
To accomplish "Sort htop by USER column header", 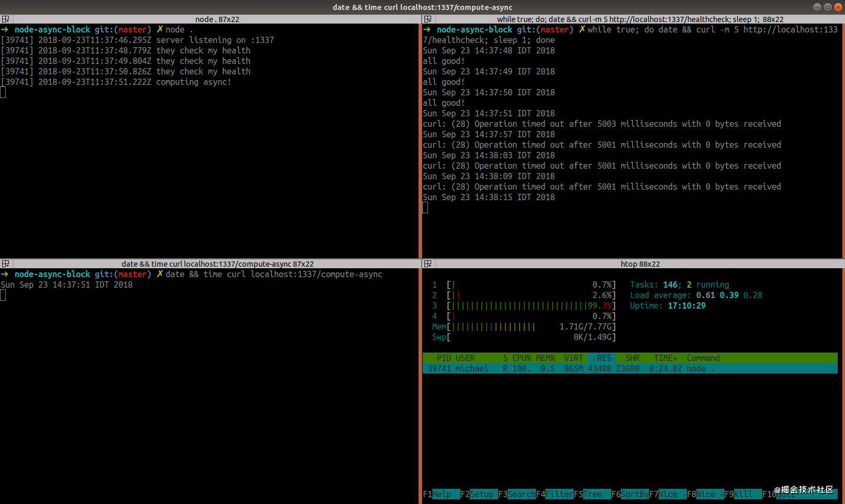I will click(x=465, y=358).
